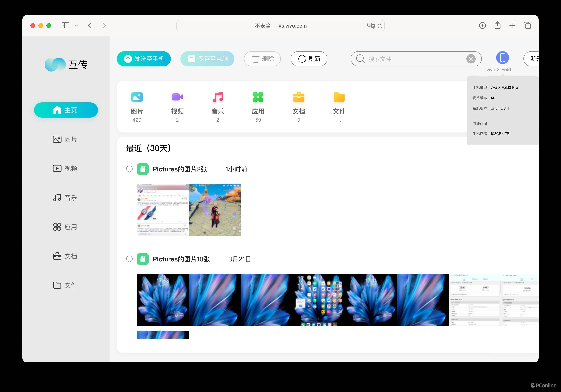Image resolution: width=561 pixels, height=392 pixels.
Task: Switch to 应用 in the sidebar
Action: point(65,227)
